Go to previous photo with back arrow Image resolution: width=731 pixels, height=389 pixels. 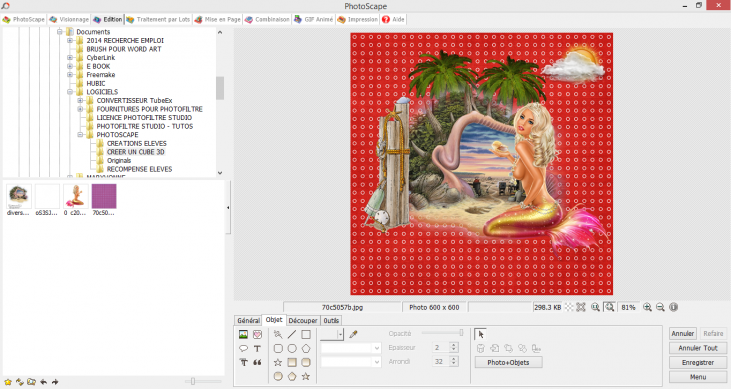pyautogui.click(x=43, y=382)
